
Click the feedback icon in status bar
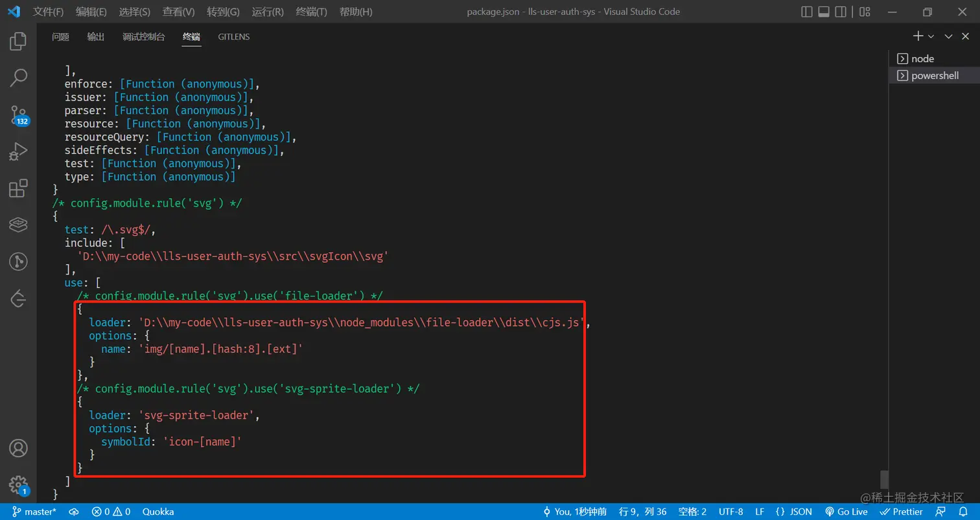[x=940, y=512]
